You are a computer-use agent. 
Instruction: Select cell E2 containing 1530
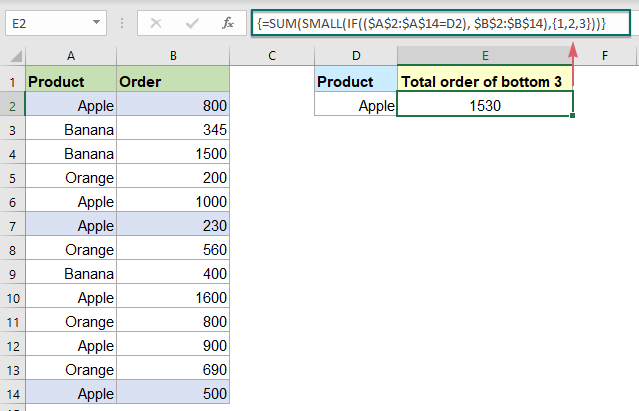tap(485, 104)
